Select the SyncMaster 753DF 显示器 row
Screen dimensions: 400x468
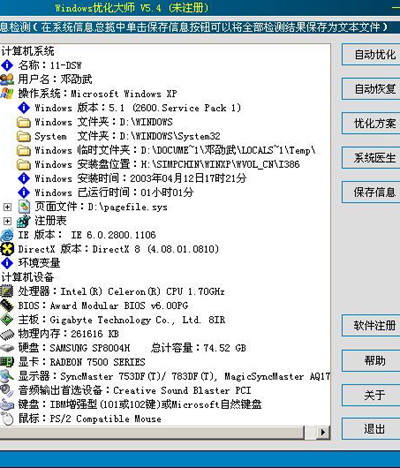click(174, 376)
